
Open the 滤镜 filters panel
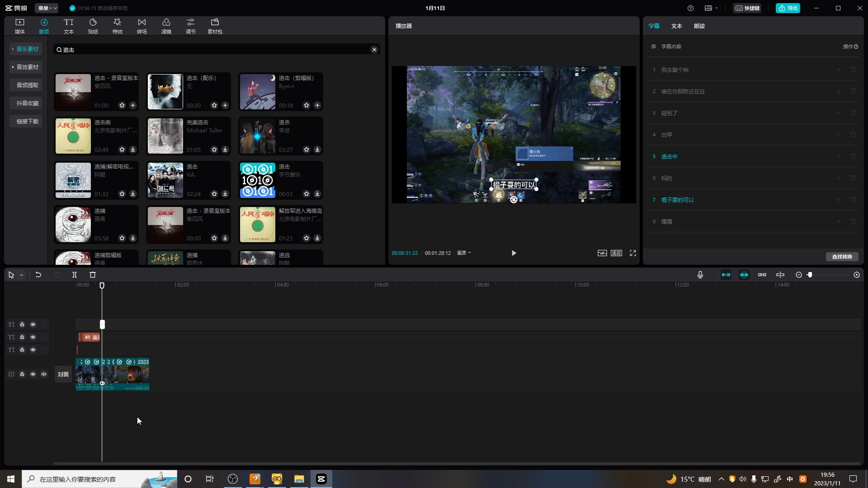[x=166, y=26]
